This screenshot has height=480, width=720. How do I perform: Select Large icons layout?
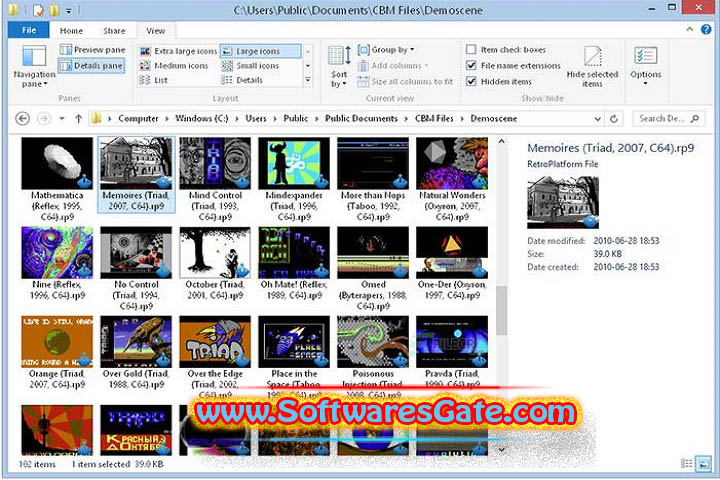[260, 51]
